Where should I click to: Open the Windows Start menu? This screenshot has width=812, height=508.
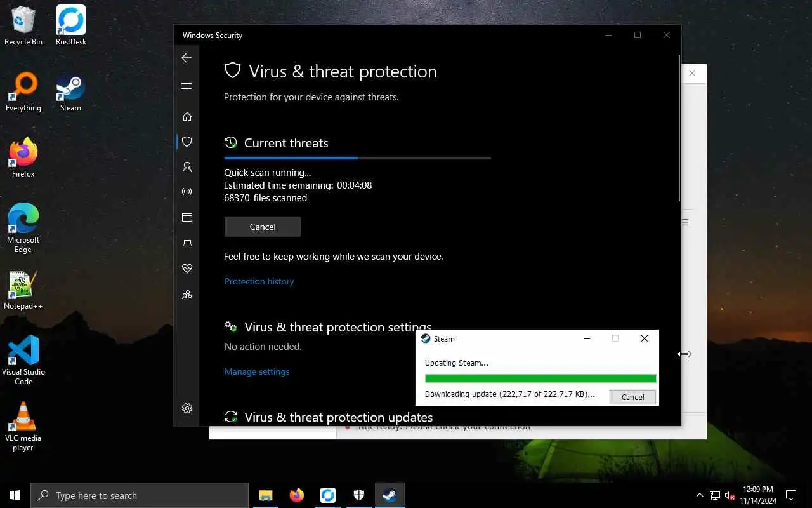pyautogui.click(x=15, y=495)
